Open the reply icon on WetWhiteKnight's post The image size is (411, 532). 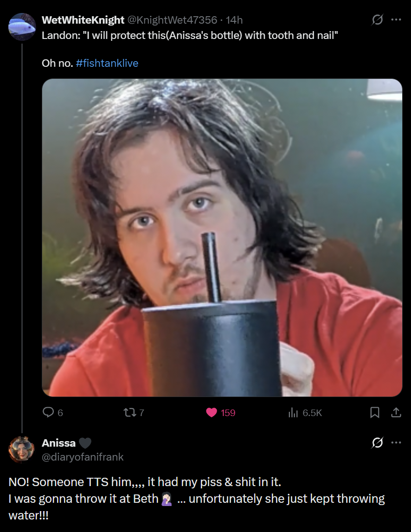point(48,412)
